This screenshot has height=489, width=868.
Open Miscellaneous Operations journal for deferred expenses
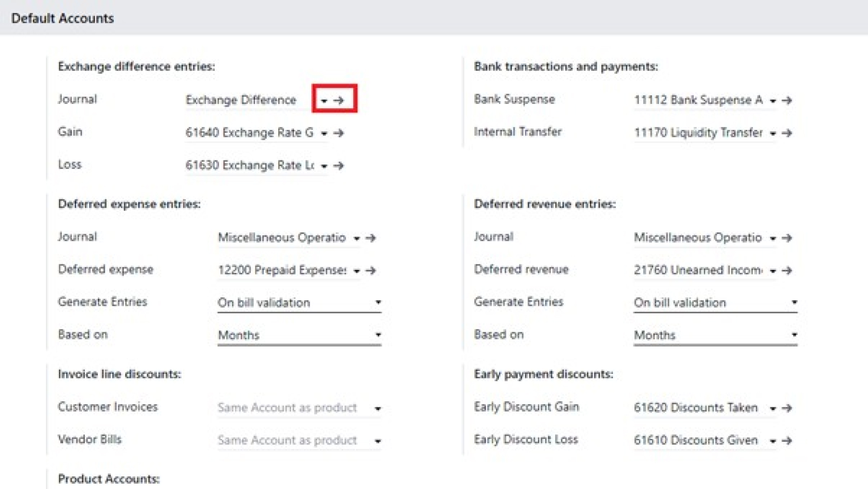pos(371,238)
